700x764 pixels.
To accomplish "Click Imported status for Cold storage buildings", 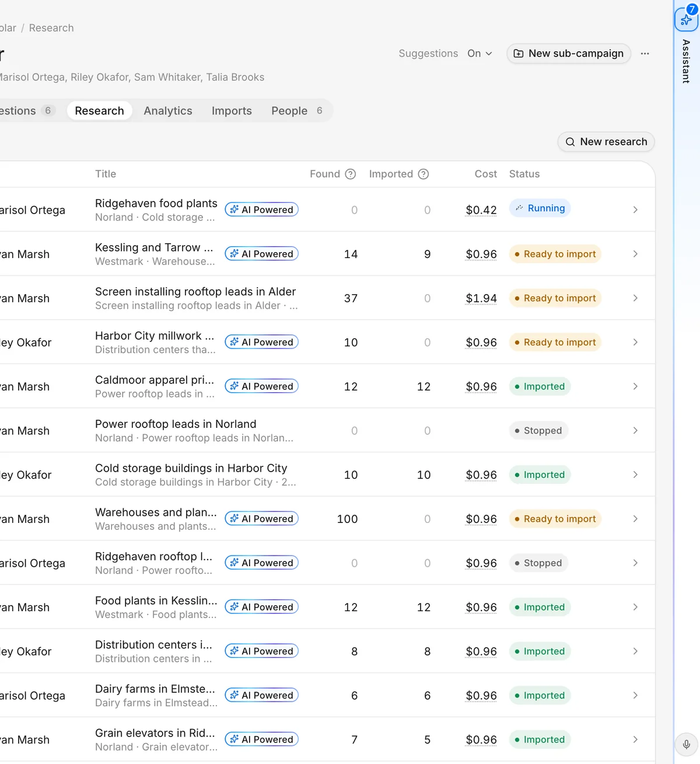I will 540,475.
